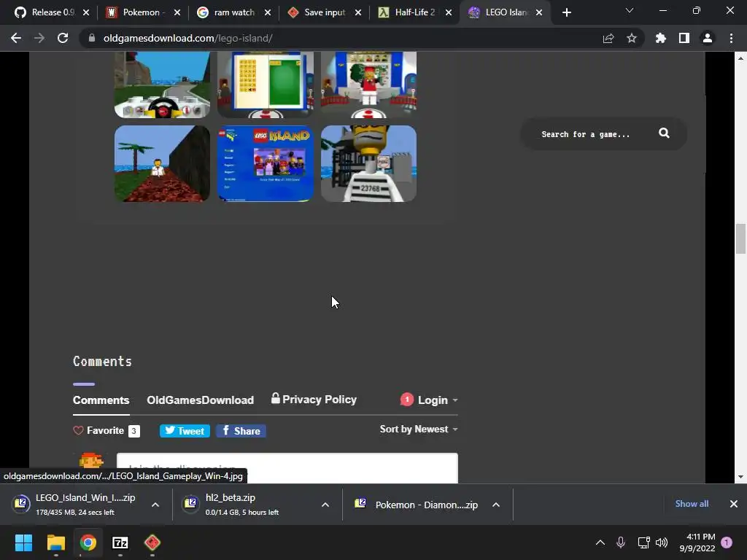Open the race car driving screenshot
This screenshot has height=560, width=747.
[x=162, y=85]
